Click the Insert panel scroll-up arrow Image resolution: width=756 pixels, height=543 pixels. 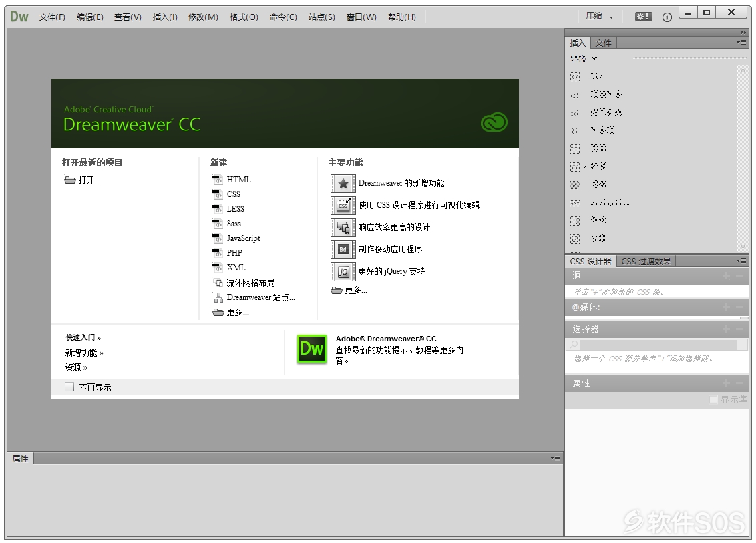743,71
